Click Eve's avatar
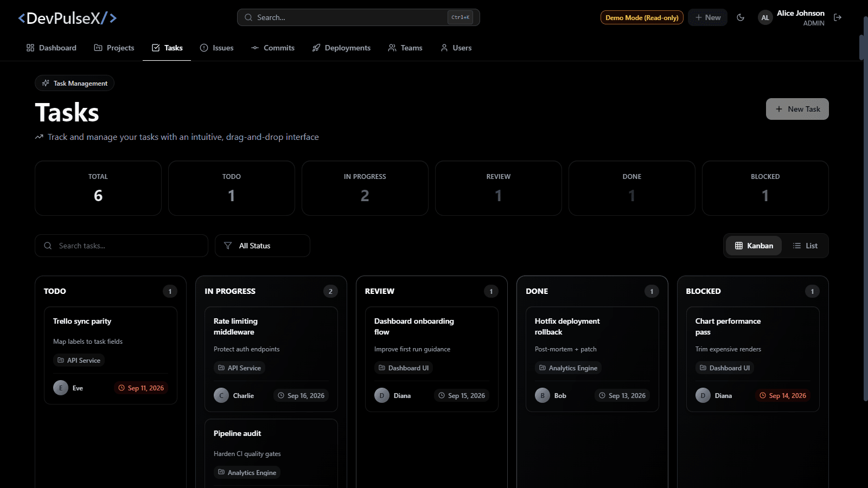The image size is (868, 488). coord(61,388)
